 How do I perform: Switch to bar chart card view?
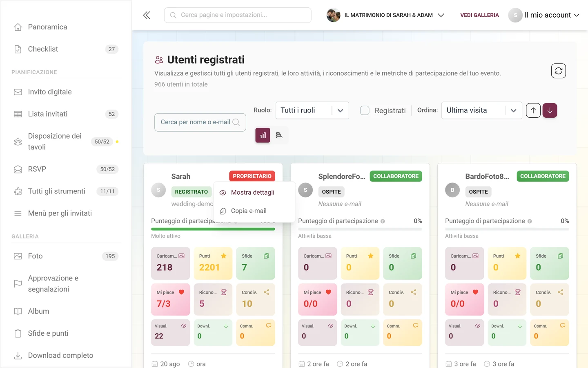263,135
